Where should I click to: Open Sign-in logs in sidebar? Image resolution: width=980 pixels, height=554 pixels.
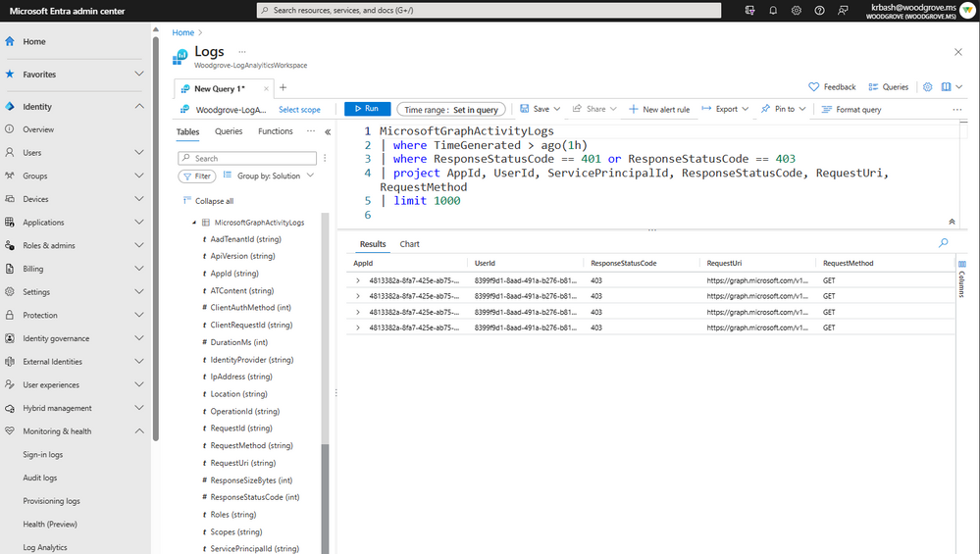pos(43,455)
